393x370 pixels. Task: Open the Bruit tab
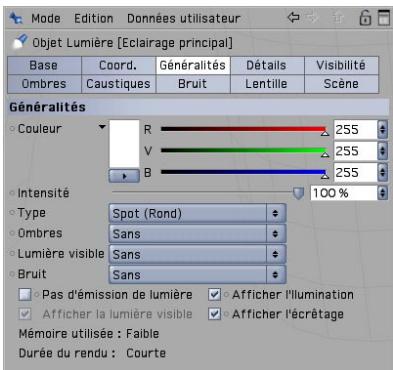193,84
